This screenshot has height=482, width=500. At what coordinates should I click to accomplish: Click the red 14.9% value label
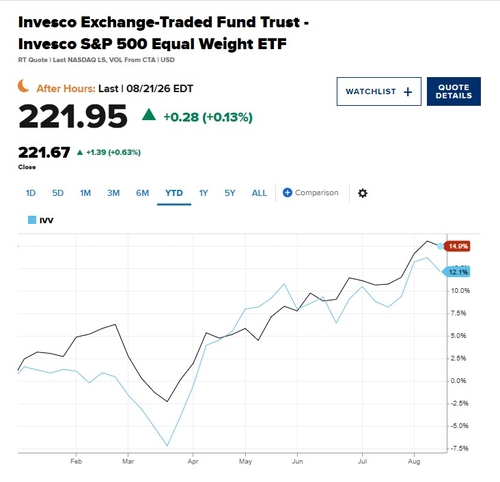457,246
